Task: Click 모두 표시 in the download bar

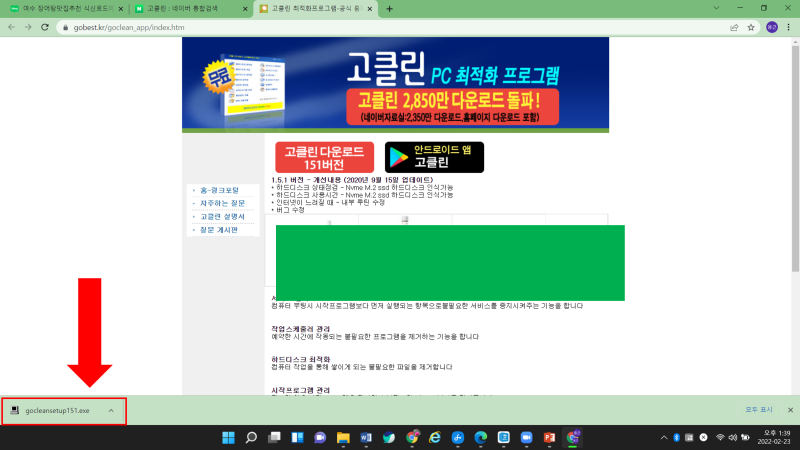Action: click(x=759, y=410)
